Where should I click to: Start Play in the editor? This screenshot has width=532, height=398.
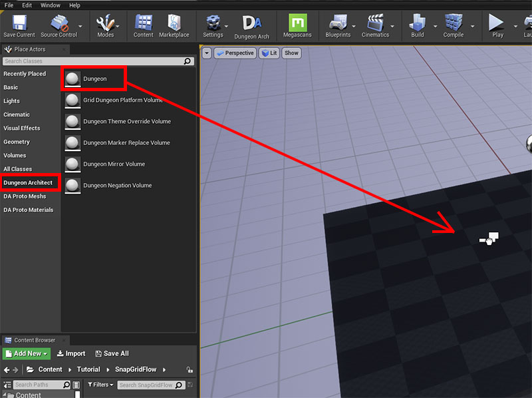(496, 23)
